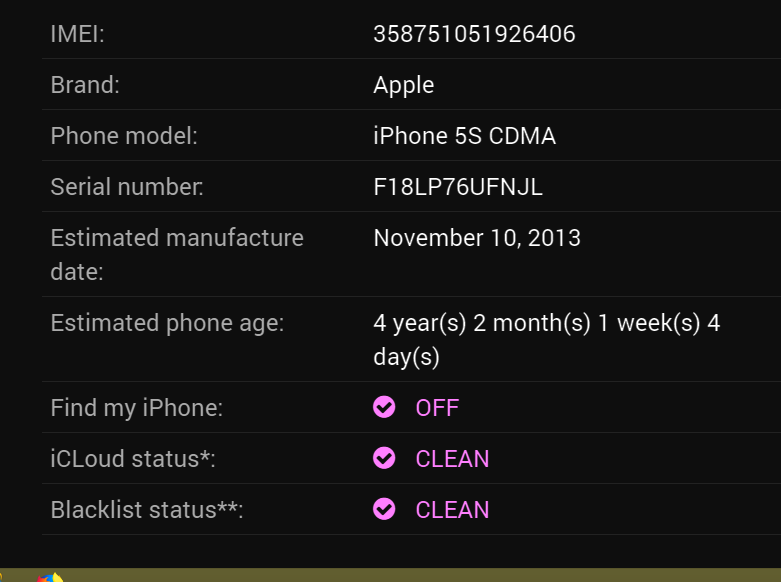The width and height of the screenshot is (781, 582).
Task: Click the CLEAN text for iCloud status
Action: pos(452,459)
